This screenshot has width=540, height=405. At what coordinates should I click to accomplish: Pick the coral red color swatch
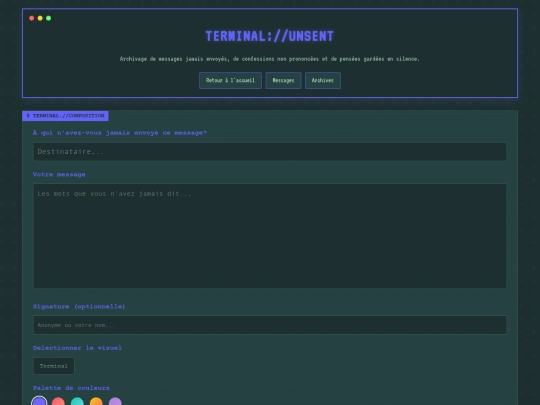click(58, 402)
